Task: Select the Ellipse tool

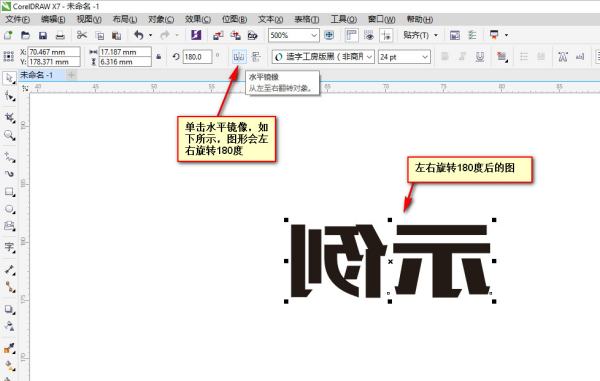Action: coord(9,209)
